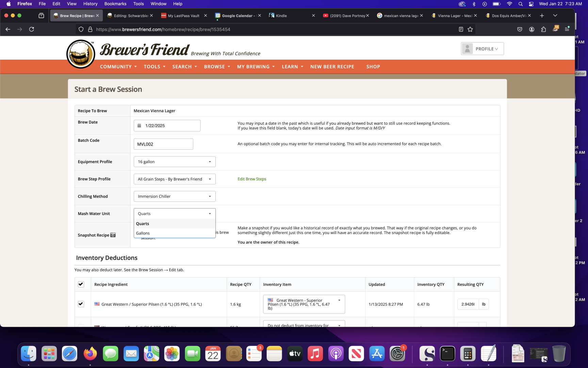Click the lb unit button beside resulting quantity
The height and width of the screenshot is (368, 588).
point(484,304)
